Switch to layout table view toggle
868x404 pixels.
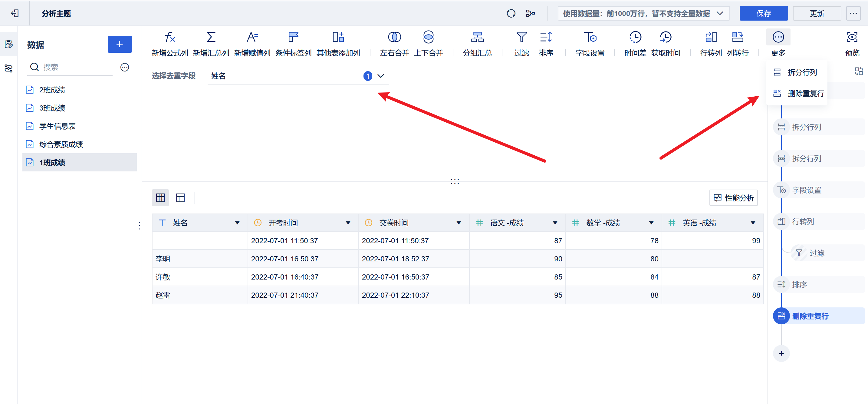click(180, 198)
